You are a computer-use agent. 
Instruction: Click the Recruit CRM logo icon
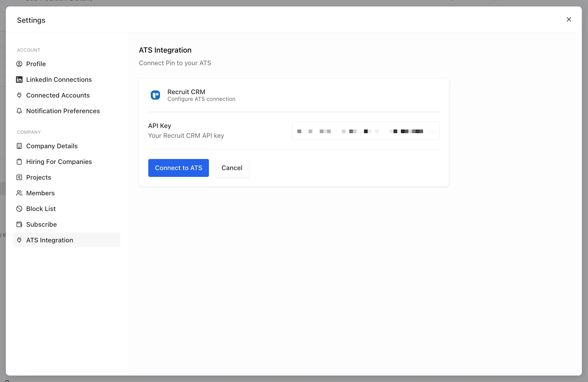point(155,95)
